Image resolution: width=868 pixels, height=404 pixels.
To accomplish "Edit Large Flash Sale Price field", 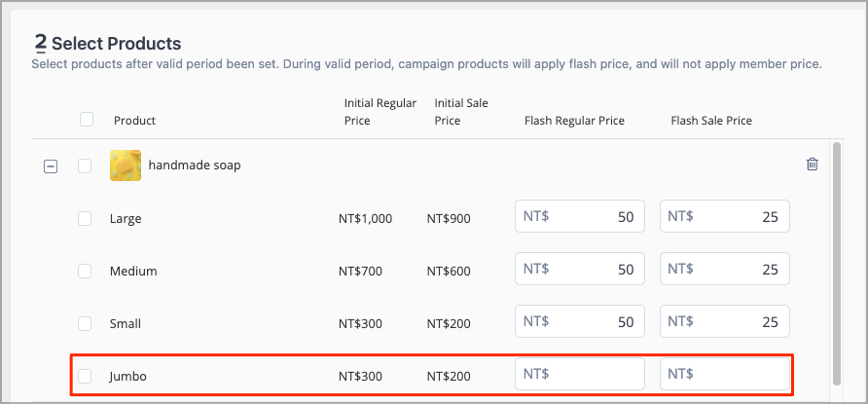I will [x=725, y=216].
